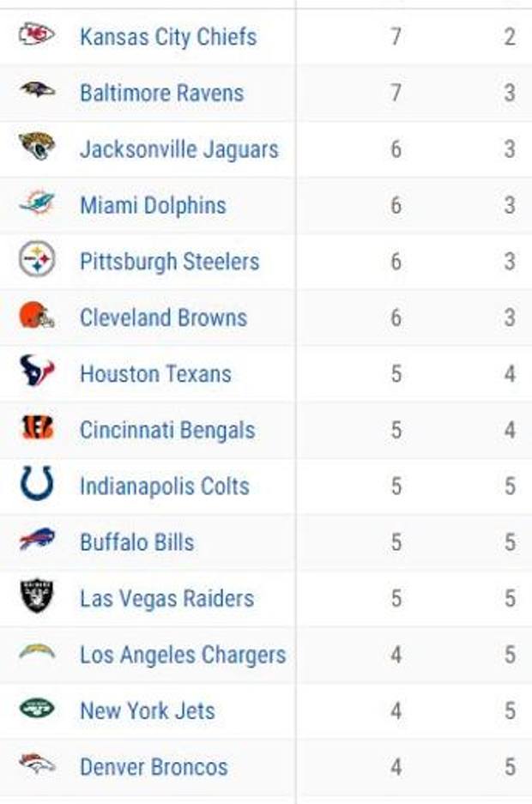This screenshot has width=532, height=804.
Task: Click the Houston Texans logo icon
Action: (37, 372)
